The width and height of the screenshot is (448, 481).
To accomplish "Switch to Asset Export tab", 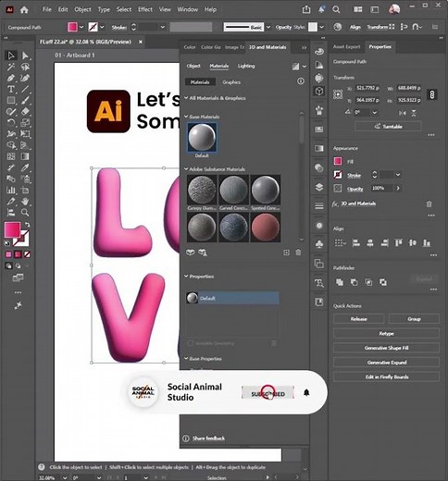I will click(x=346, y=47).
